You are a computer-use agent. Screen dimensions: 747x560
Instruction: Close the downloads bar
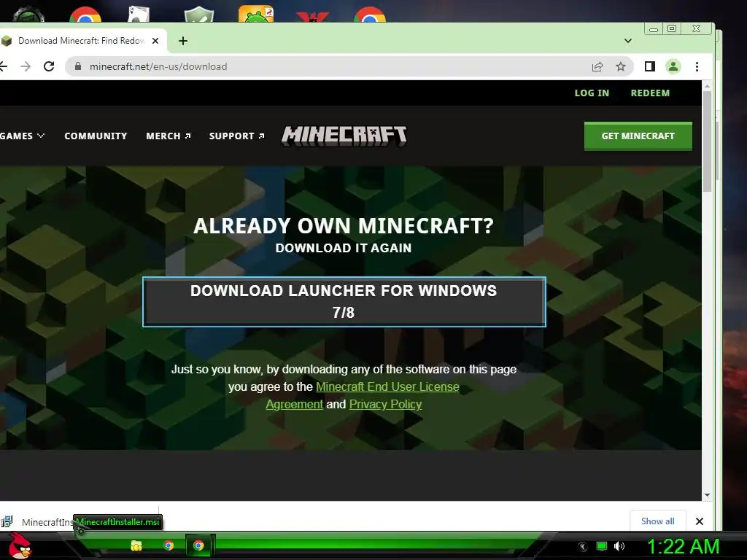click(700, 521)
